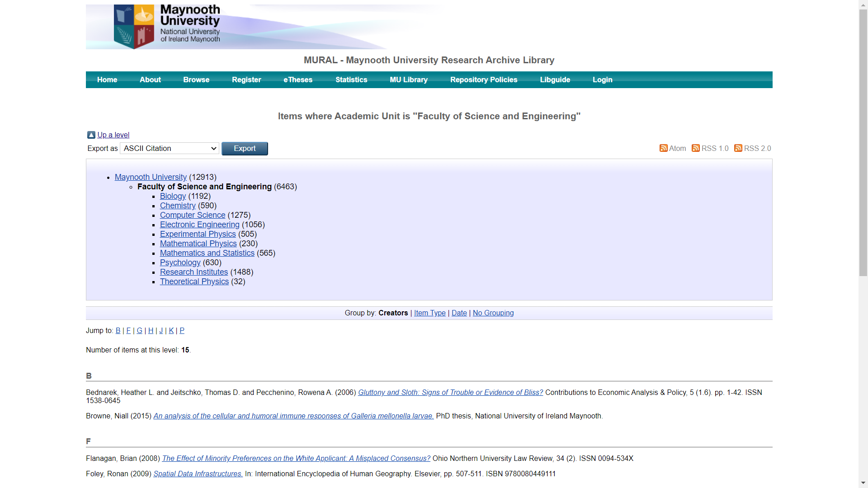Jump to letter H section
This screenshot has height=488, width=868.
tap(151, 331)
